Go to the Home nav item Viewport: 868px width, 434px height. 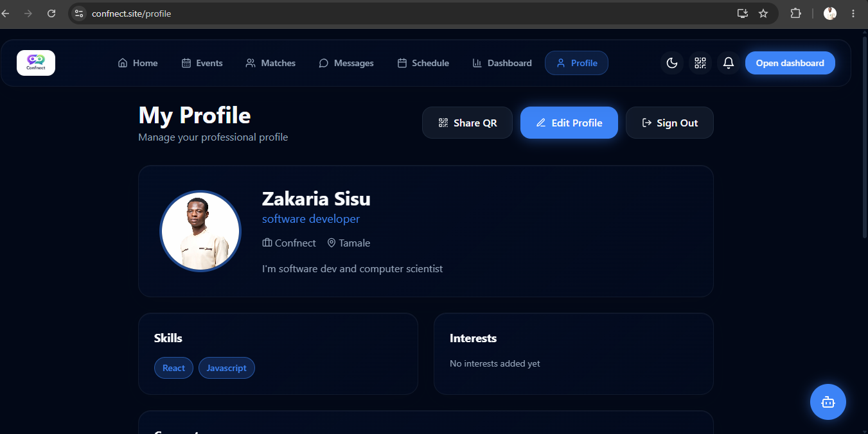138,63
